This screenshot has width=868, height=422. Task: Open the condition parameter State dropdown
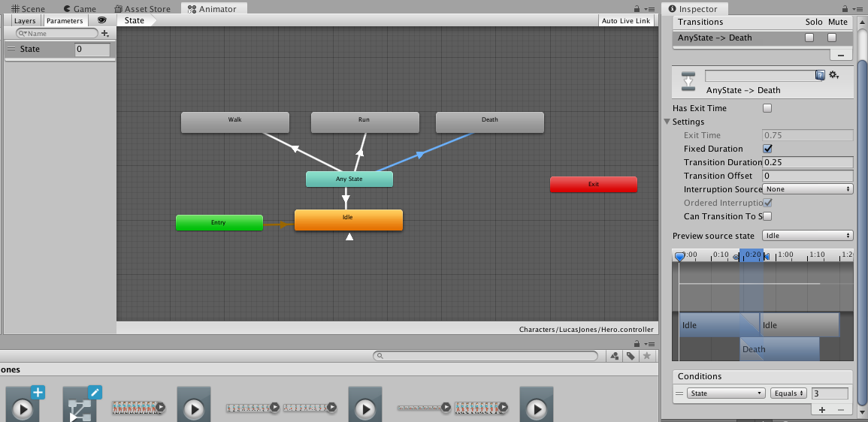coord(726,393)
